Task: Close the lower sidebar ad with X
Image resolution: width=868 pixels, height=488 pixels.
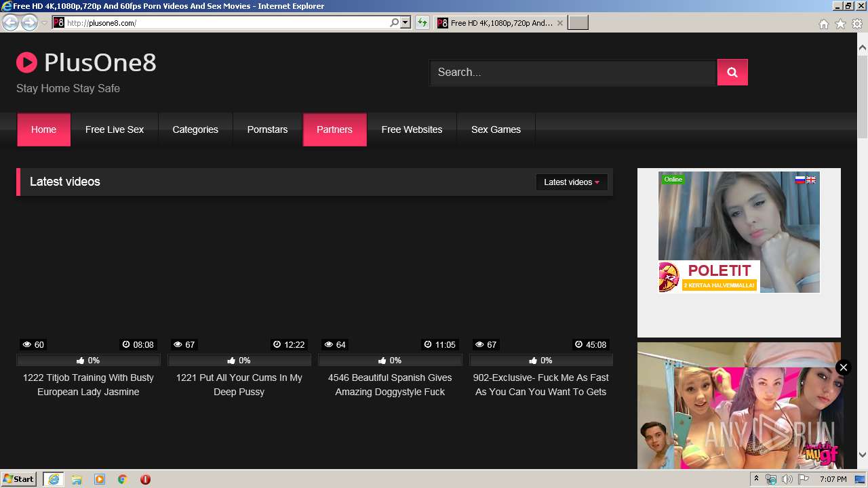Action: coord(843,367)
